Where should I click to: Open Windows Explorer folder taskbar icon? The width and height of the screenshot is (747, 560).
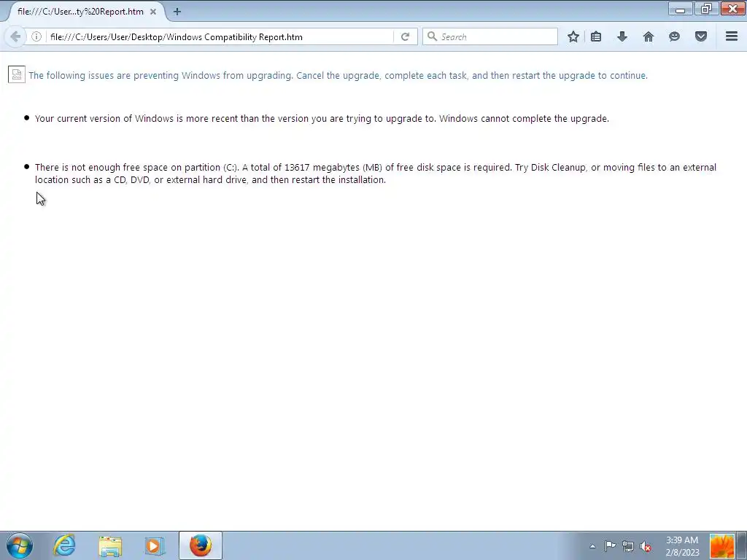pyautogui.click(x=110, y=545)
